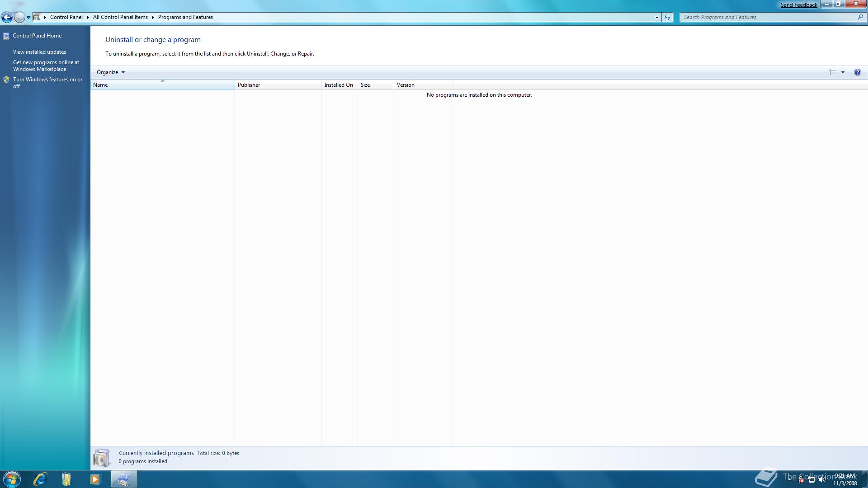Screen dimensions: 868x488
Task: Click the search magnifier icon
Action: click(x=860, y=17)
